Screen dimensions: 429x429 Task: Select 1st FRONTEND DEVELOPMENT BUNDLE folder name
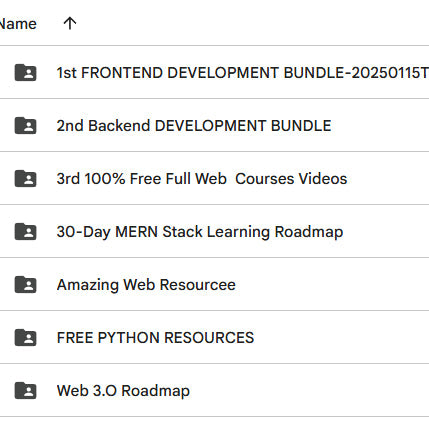243,73
